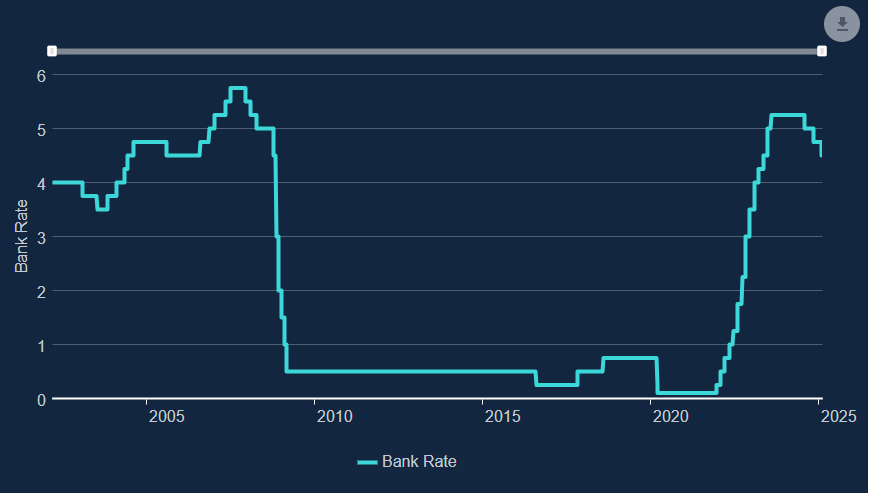Click the left handle of range slider
The height and width of the screenshot is (493, 869).
(x=52, y=51)
